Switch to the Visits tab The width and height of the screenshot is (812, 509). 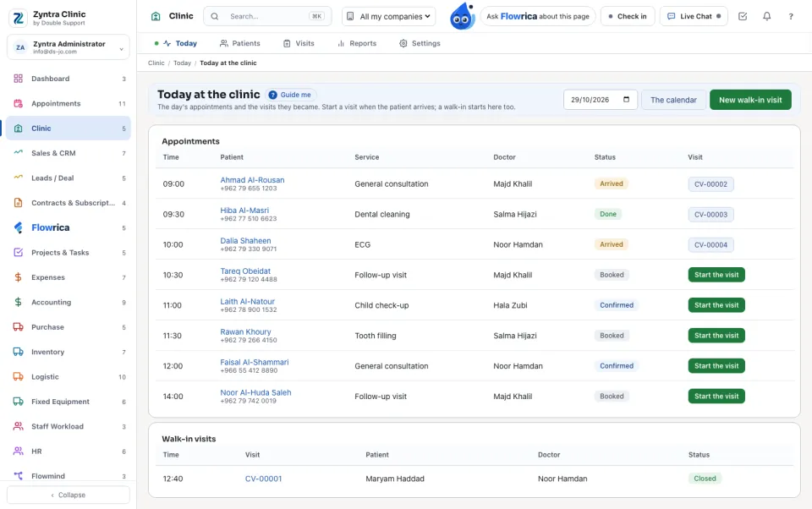[299, 43]
